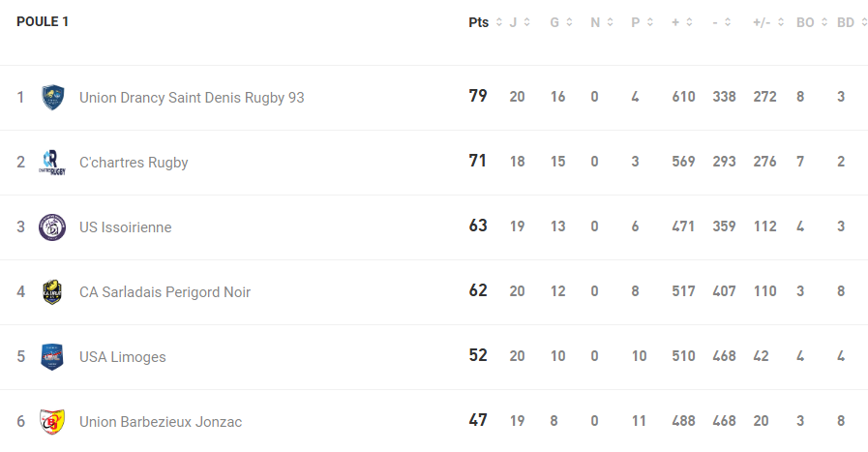
Task: Sort by points conceded minus column
Action: point(722,22)
